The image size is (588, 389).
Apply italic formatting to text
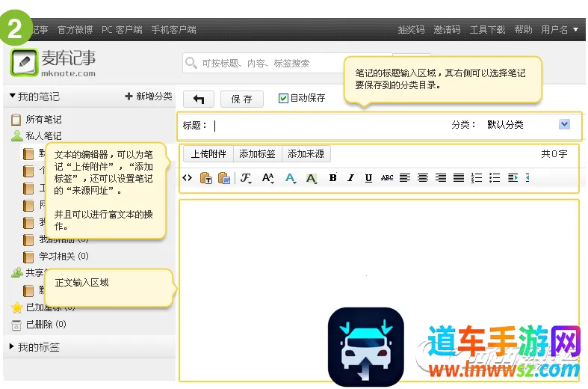click(x=350, y=178)
